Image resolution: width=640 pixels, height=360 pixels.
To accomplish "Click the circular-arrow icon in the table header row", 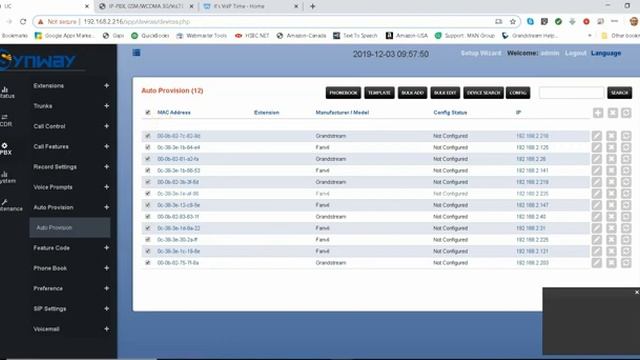I will click(626, 113).
